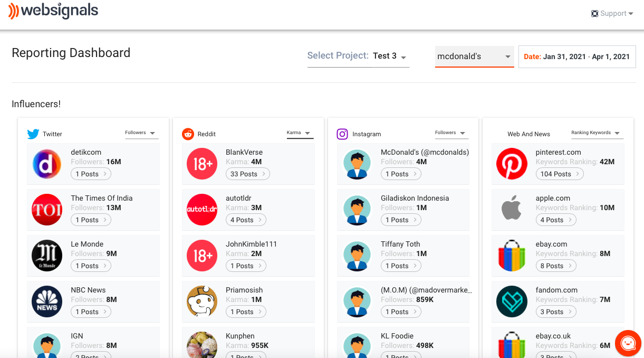The width and height of the screenshot is (644, 358).
Task: Click McDonald's (@mcdonalds) Instagram avatar
Action: tap(357, 164)
